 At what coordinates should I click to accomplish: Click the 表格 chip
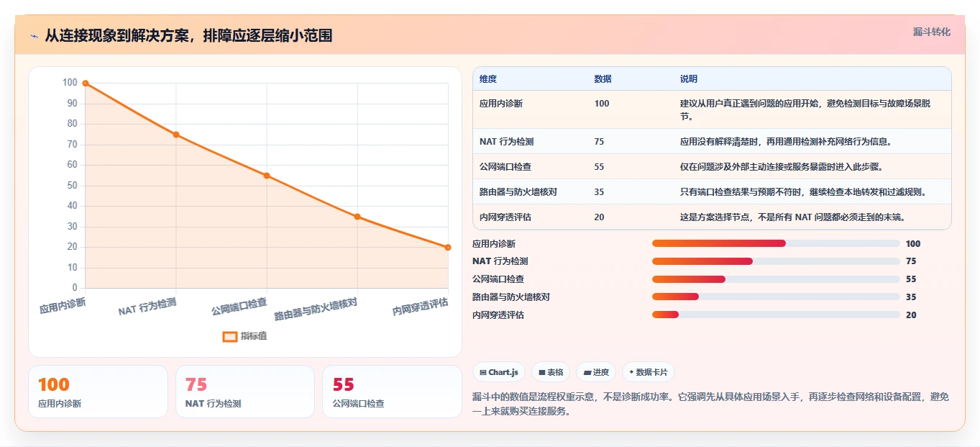coord(551,372)
